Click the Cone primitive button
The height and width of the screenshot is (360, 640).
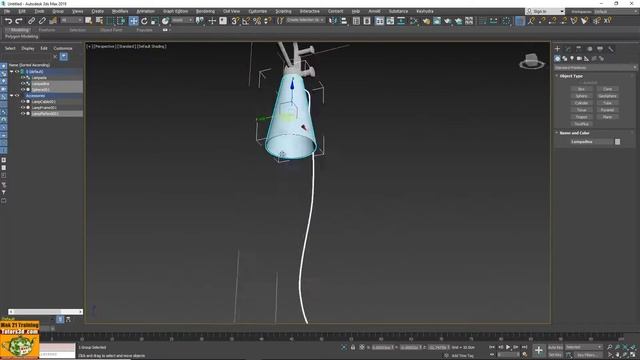pyautogui.click(x=607, y=89)
